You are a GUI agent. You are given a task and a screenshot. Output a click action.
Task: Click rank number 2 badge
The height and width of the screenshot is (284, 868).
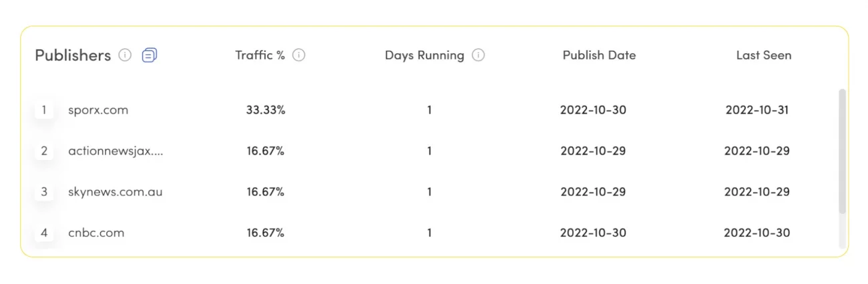(44, 151)
